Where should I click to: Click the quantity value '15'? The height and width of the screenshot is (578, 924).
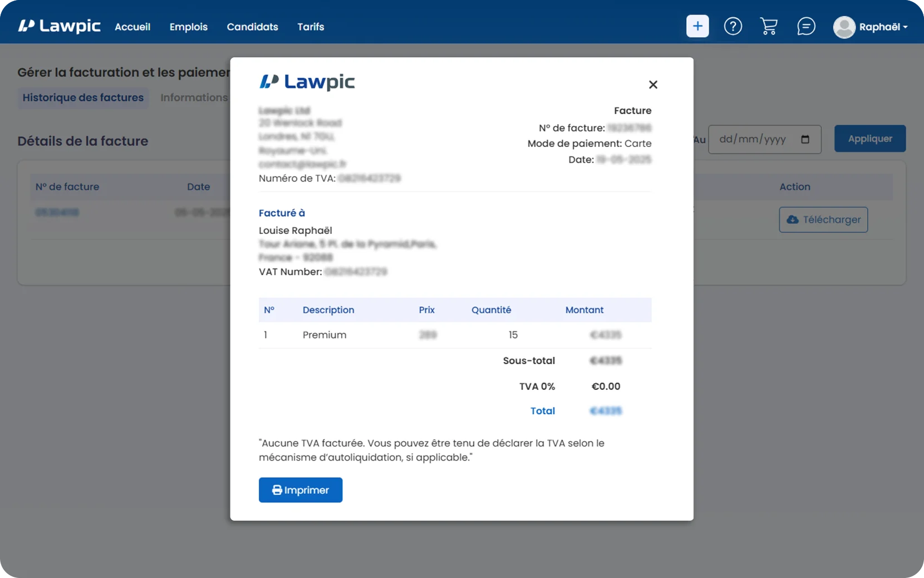(x=513, y=335)
